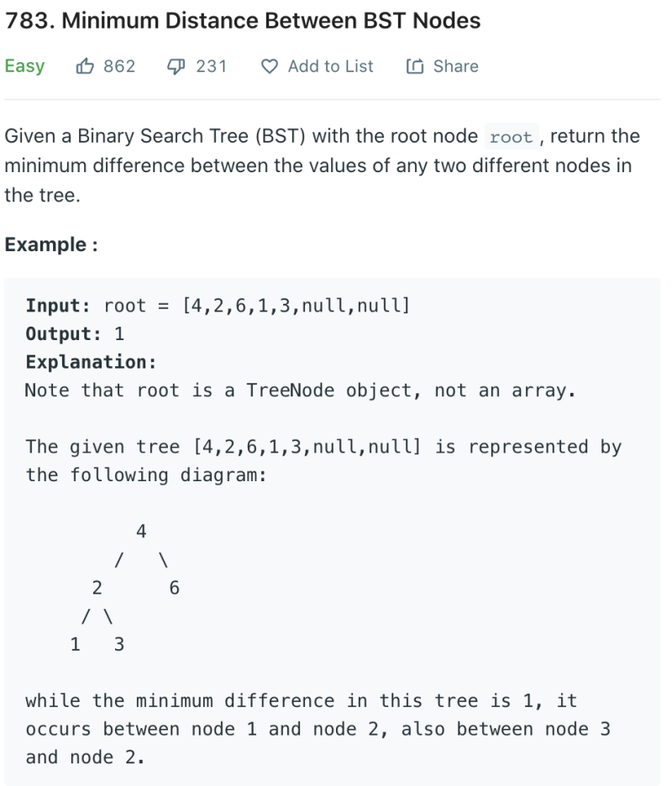Click the heart icon beside Add to List
The width and height of the screenshot is (672, 786).
pyautogui.click(x=270, y=66)
